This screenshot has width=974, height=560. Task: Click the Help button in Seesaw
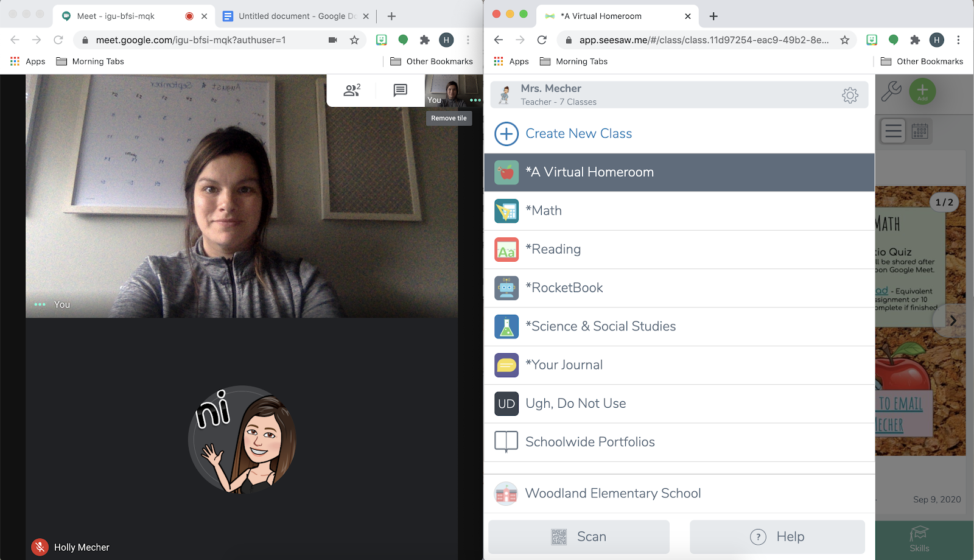[777, 537]
